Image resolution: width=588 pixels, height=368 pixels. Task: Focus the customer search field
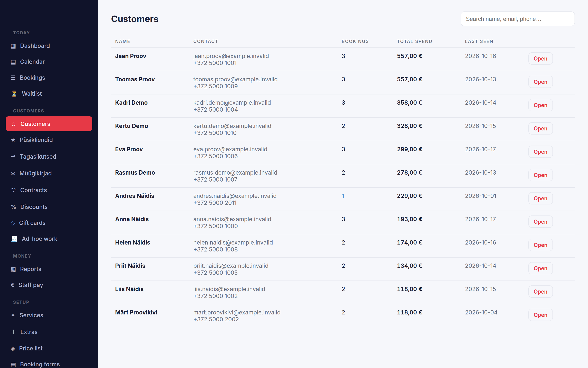518,19
